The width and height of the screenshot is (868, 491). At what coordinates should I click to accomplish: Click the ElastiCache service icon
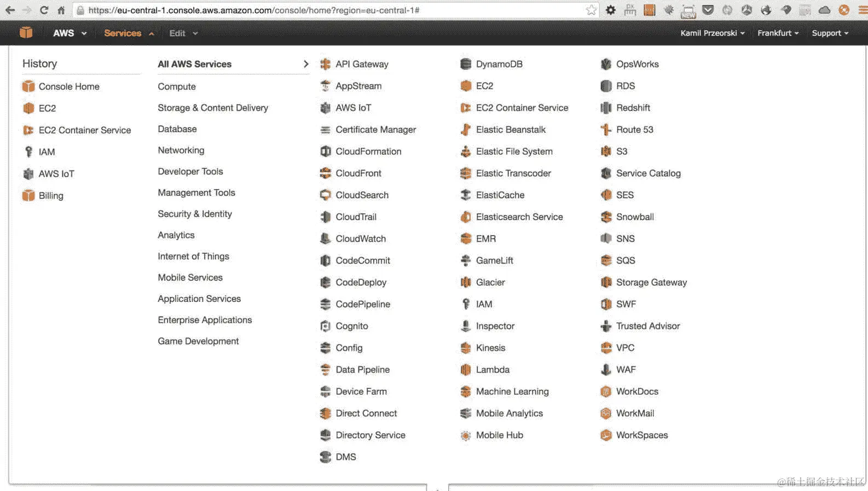(466, 195)
